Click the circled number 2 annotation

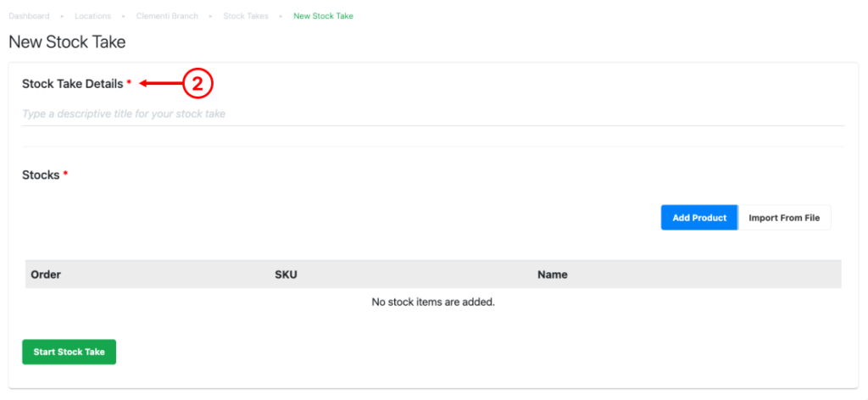[198, 84]
